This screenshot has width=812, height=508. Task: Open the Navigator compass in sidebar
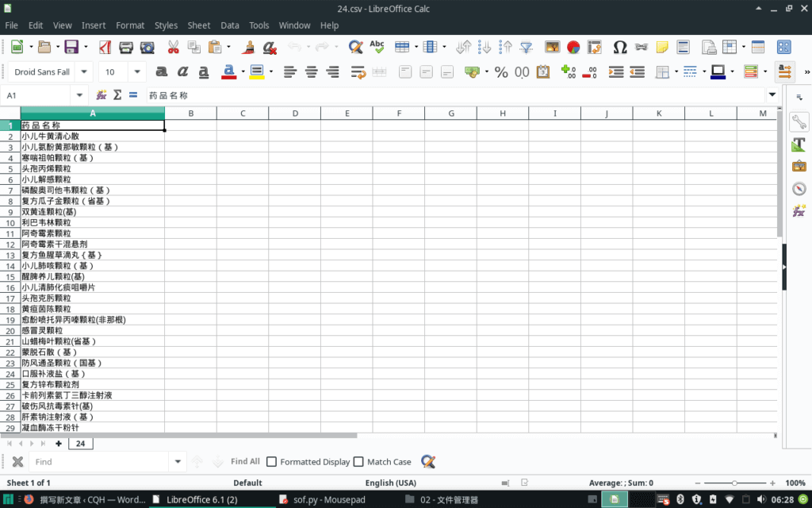point(799,189)
